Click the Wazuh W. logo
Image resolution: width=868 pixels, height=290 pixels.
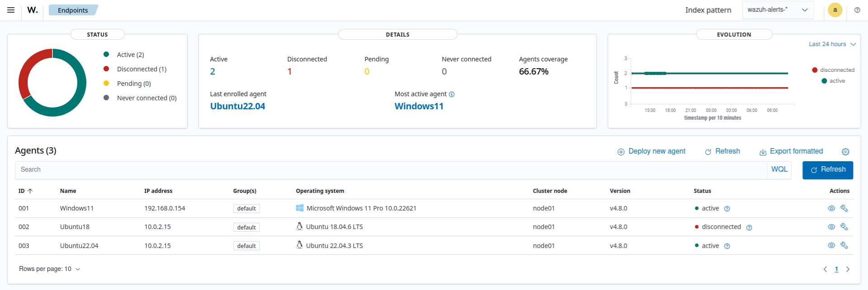33,10
